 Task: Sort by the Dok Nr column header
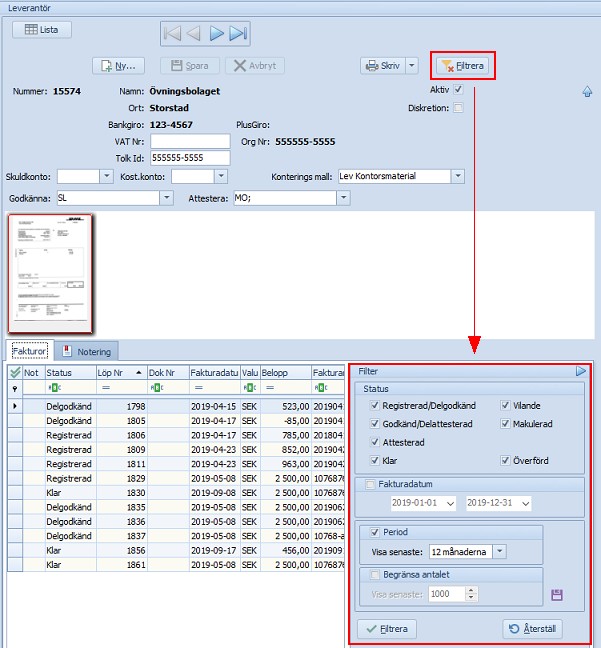[168, 373]
